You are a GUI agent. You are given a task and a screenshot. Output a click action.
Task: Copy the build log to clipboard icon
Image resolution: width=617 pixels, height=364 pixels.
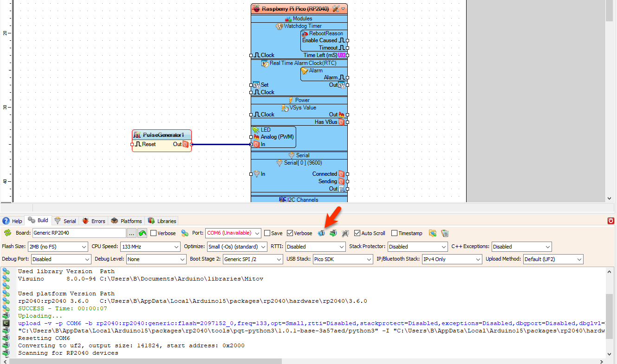(x=444, y=233)
